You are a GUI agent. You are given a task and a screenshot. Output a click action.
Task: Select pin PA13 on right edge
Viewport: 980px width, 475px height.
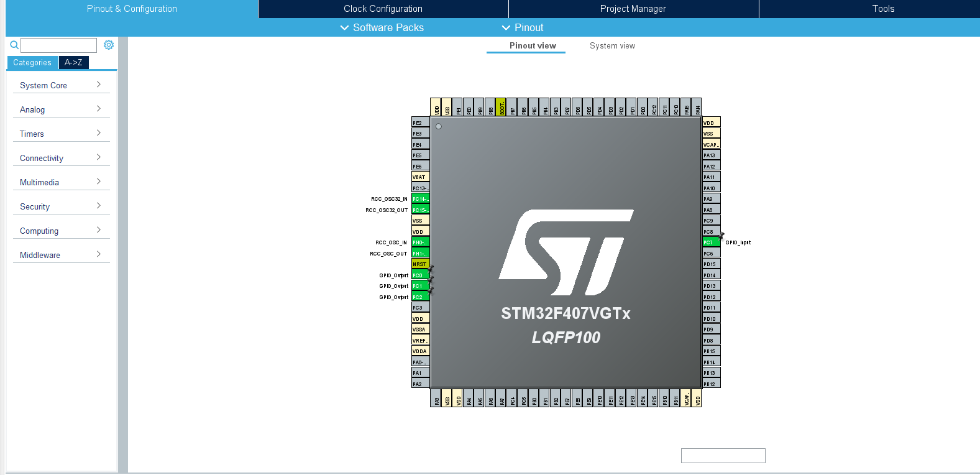[x=712, y=155]
